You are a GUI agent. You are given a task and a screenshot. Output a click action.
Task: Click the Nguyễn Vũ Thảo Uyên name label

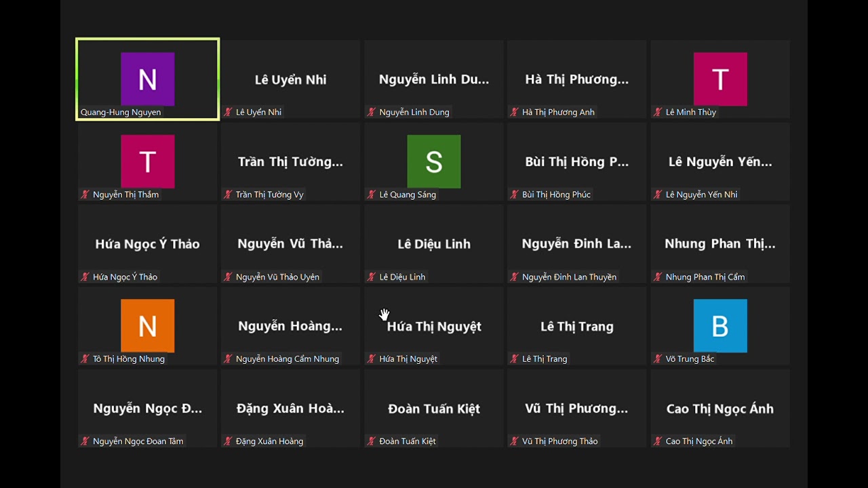277,277
